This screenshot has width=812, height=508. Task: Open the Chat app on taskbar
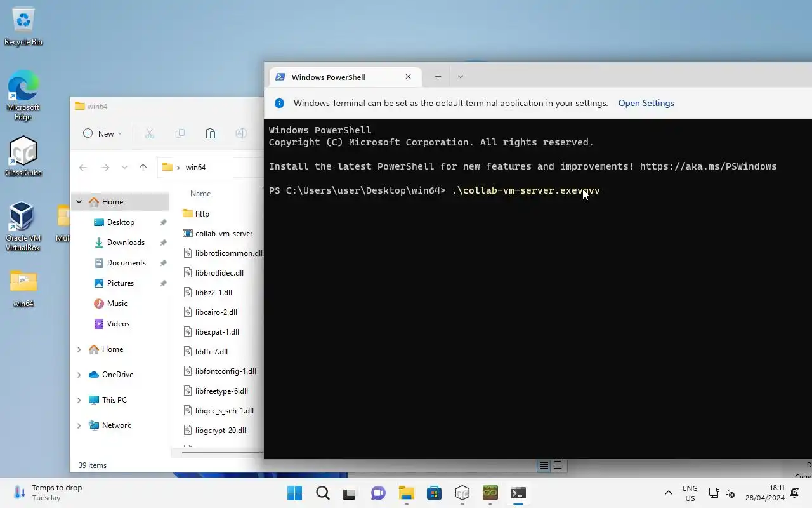pos(378,493)
